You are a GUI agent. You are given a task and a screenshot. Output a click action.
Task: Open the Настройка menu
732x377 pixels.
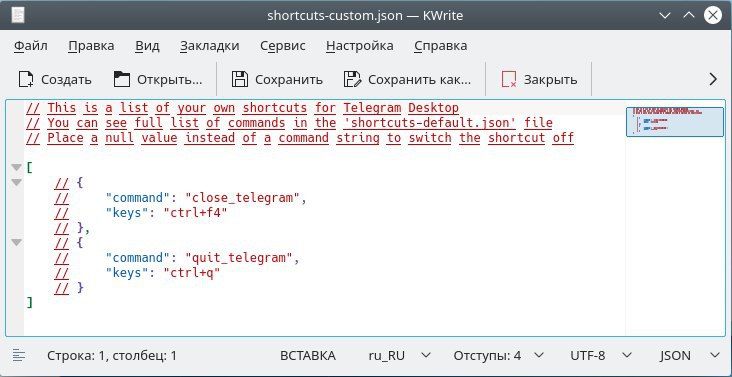[359, 46]
